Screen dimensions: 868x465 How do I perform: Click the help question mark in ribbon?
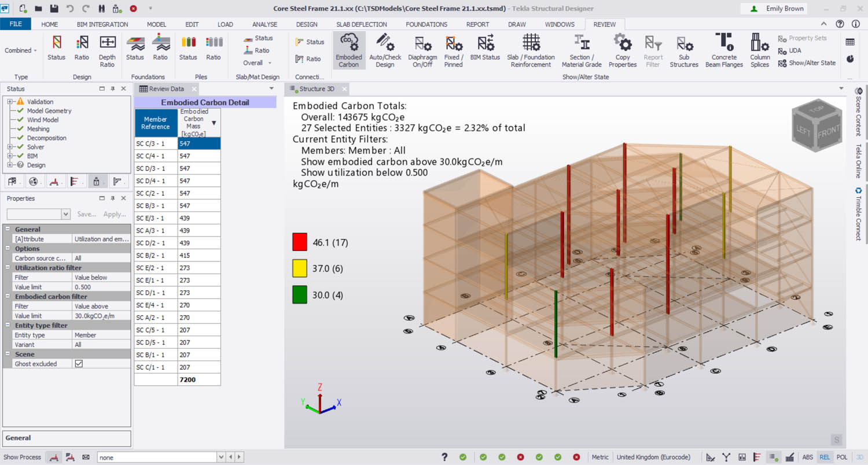coord(840,24)
